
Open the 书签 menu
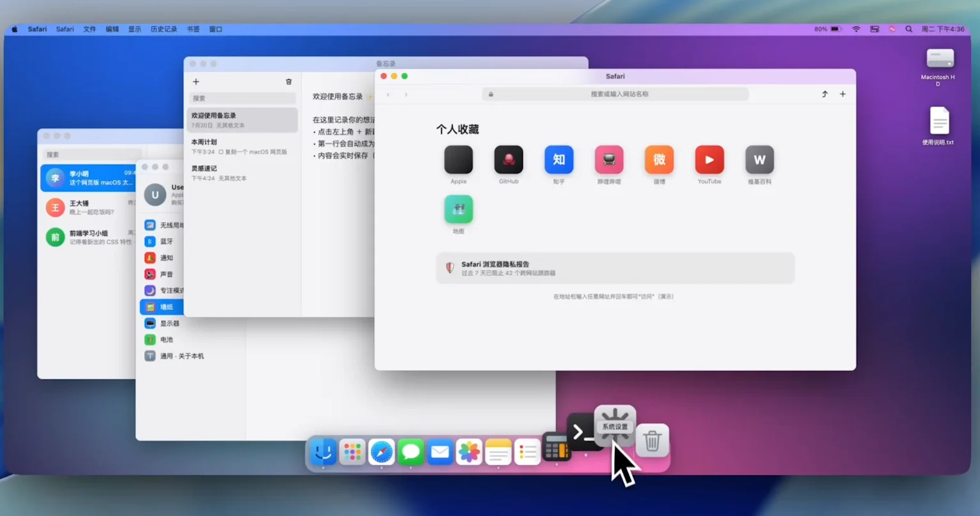point(193,29)
